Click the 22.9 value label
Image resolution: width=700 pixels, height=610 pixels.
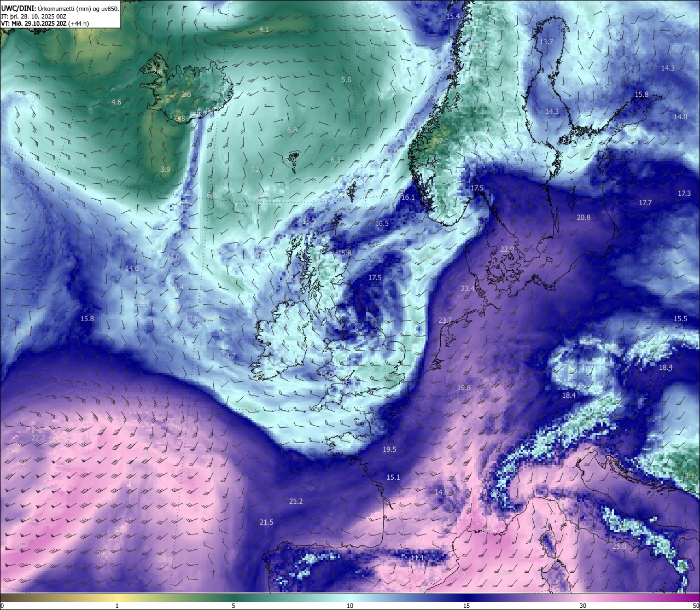(507, 249)
